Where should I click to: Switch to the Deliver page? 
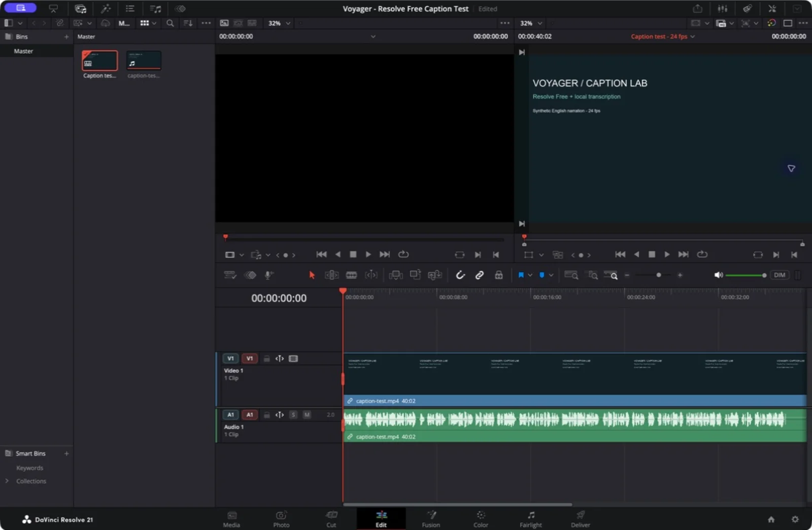point(581,519)
